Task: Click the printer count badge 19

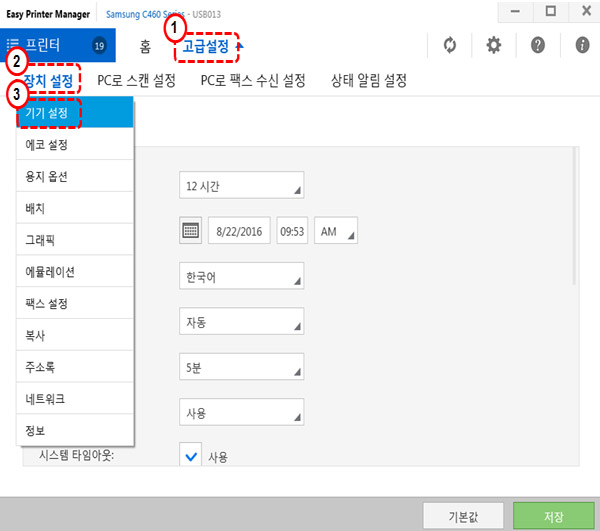Action: tap(99, 46)
